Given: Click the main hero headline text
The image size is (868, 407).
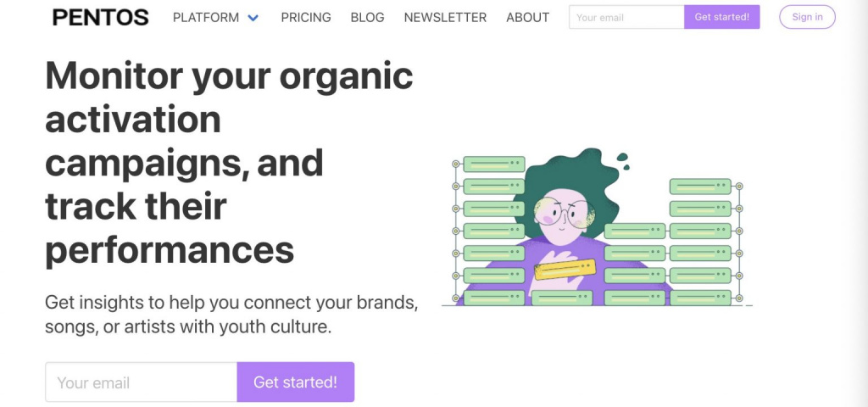Looking at the screenshot, I should [x=229, y=163].
